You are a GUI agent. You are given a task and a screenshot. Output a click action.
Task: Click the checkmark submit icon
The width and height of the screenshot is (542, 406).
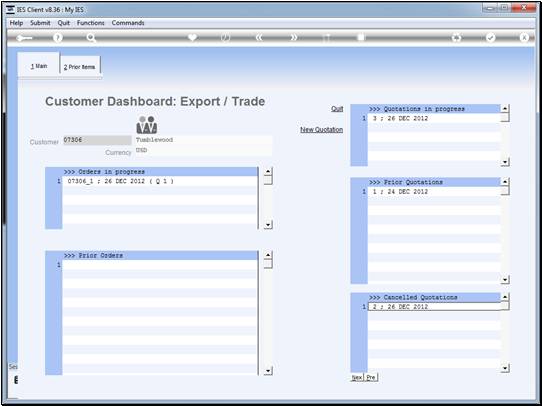pos(490,38)
